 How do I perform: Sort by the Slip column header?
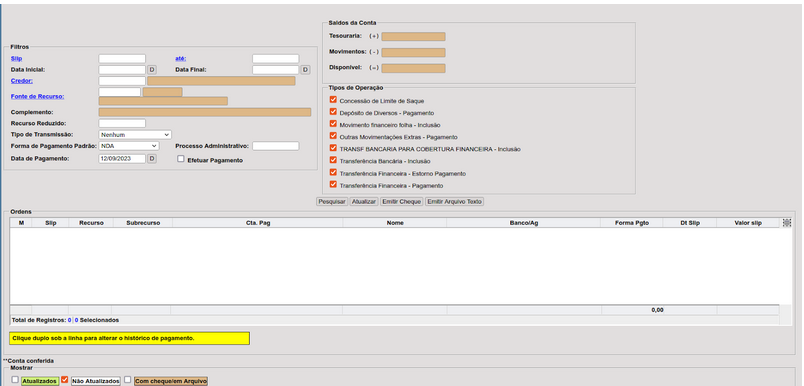[50, 223]
